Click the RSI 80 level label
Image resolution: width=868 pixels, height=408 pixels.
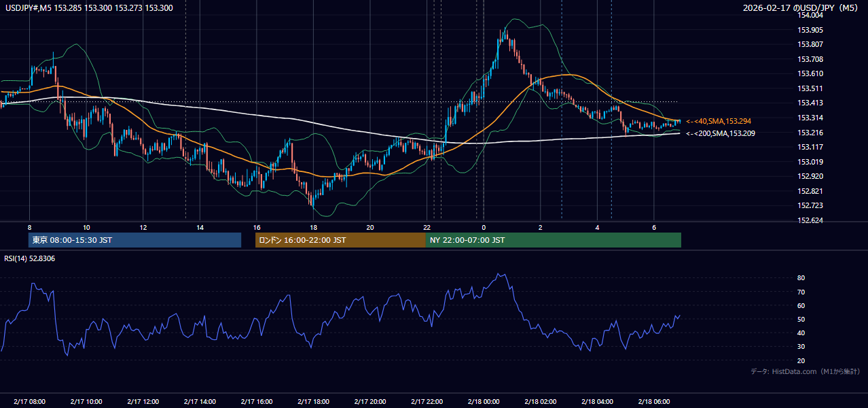pos(801,278)
